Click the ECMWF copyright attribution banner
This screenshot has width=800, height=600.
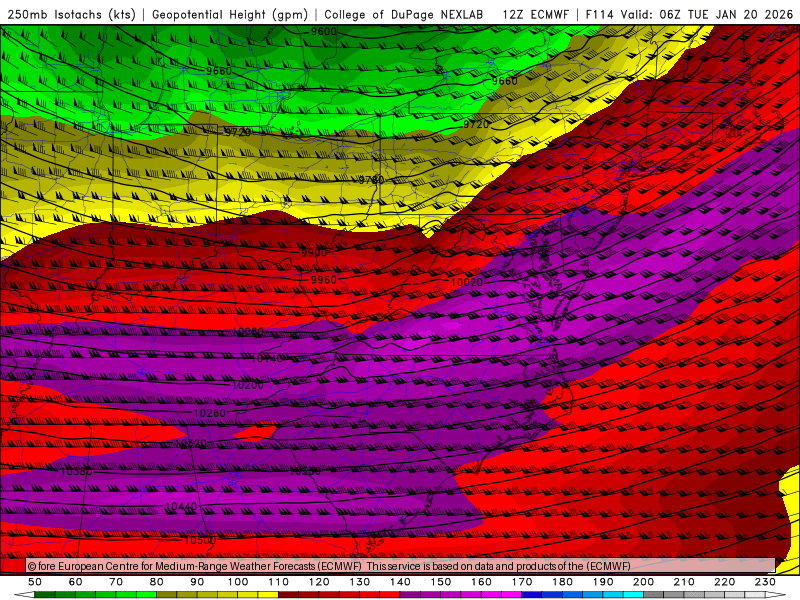(401, 566)
